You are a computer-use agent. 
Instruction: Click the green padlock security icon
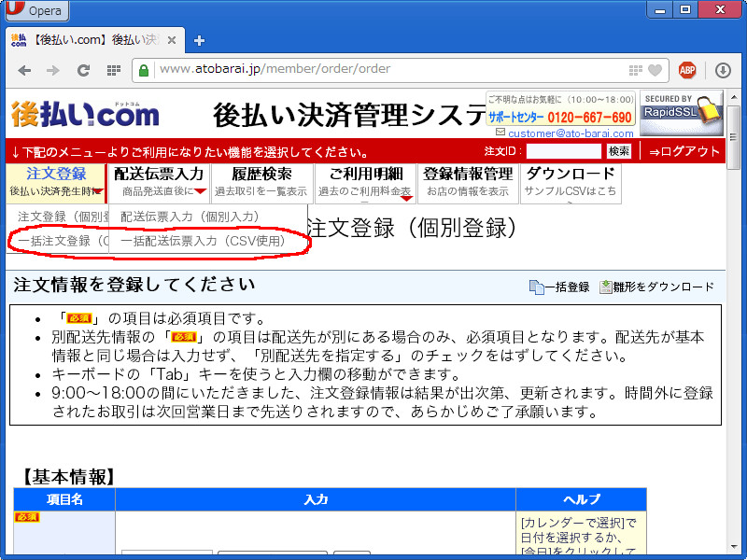pos(145,70)
